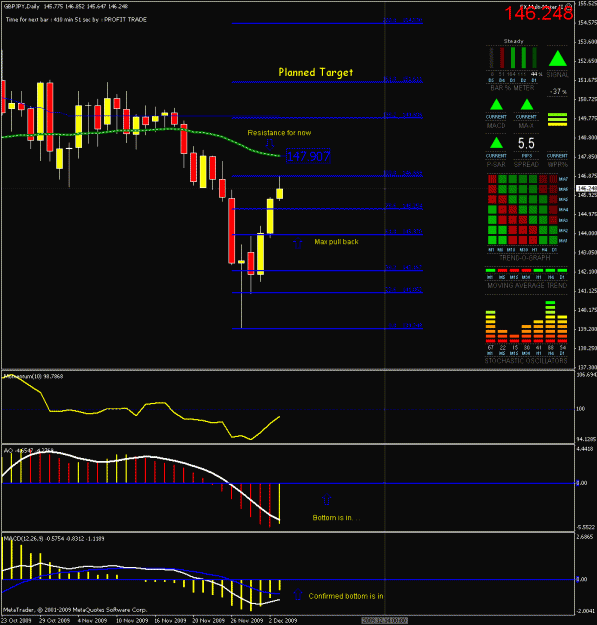597x625 pixels.
Task: Click the first green Moving Average Trend bar
Action: point(490,270)
